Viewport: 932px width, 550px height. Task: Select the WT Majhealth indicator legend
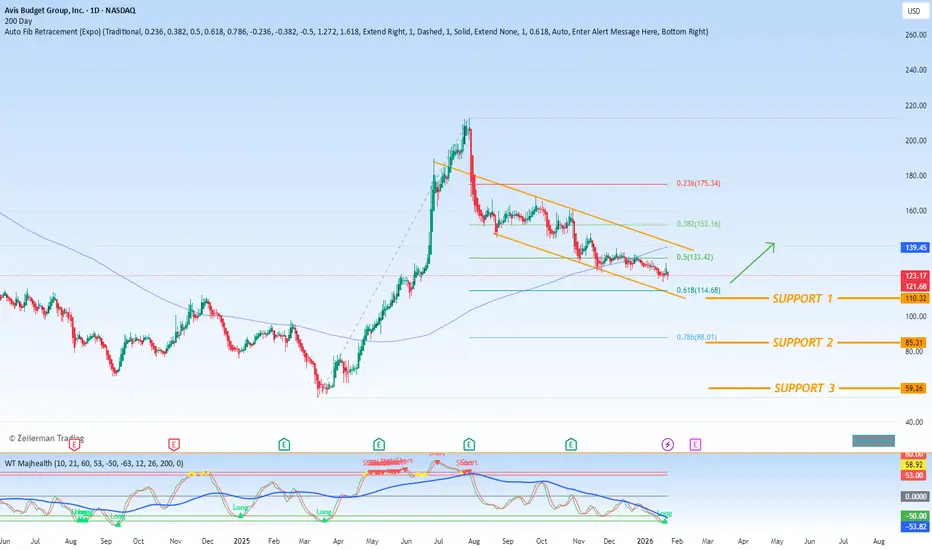point(94,463)
